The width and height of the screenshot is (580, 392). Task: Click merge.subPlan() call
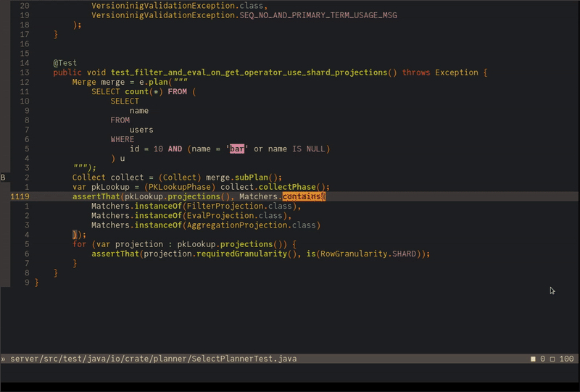pos(244,178)
